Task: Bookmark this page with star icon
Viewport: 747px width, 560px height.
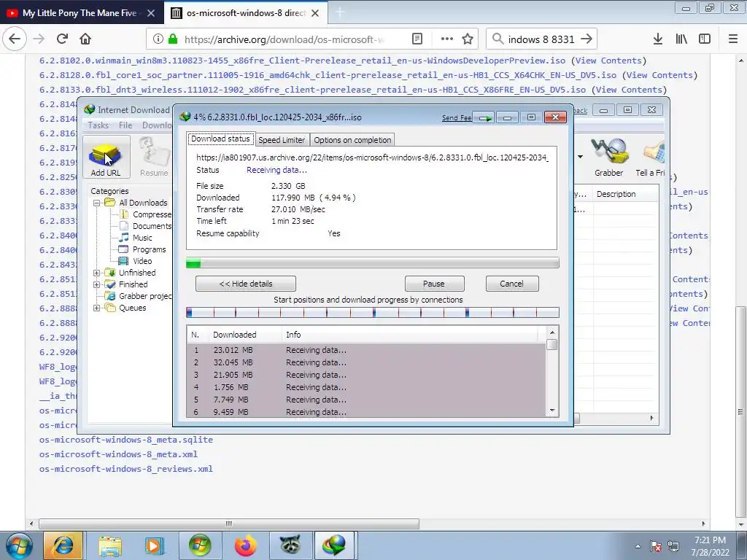Action: click(468, 39)
